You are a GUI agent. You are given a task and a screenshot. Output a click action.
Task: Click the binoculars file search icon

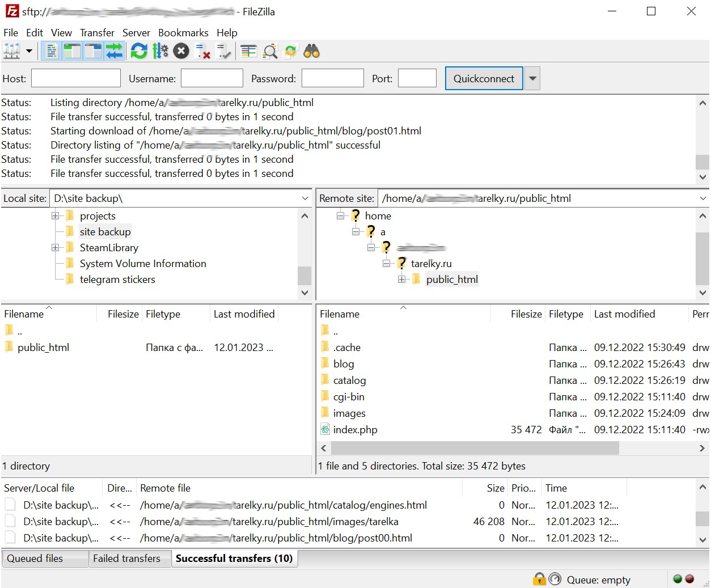(311, 52)
